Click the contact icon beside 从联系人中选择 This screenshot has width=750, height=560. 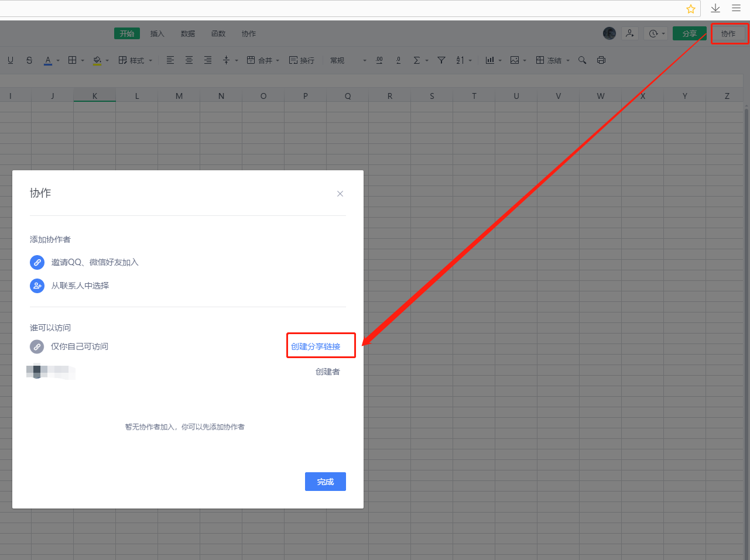pyautogui.click(x=37, y=286)
